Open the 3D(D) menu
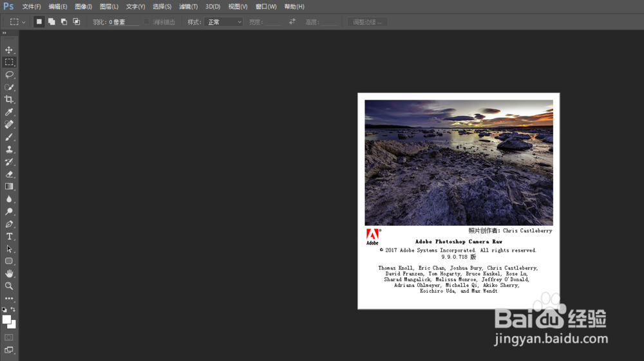644x361 pixels. coord(213,6)
